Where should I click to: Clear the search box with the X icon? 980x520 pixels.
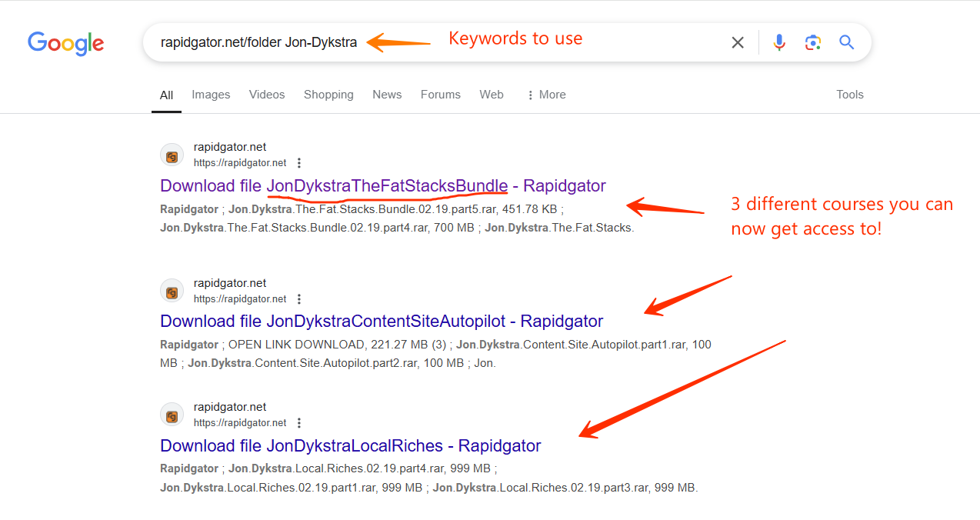point(738,42)
